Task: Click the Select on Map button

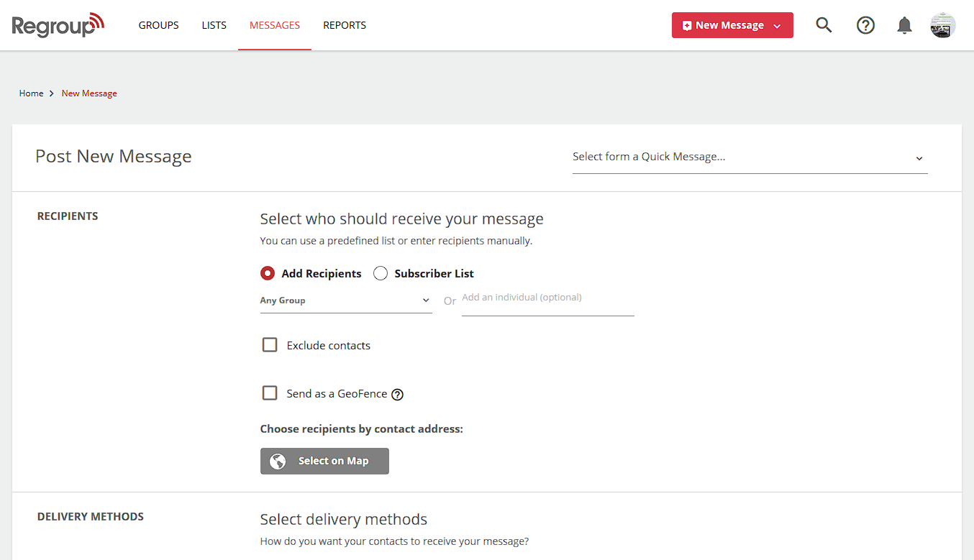Action: [x=324, y=461]
